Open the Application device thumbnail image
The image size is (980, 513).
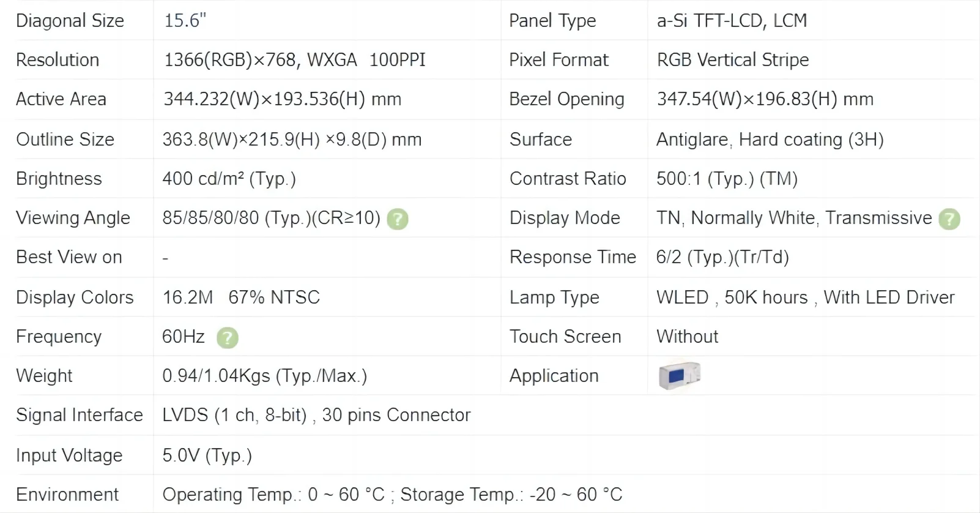click(x=679, y=375)
